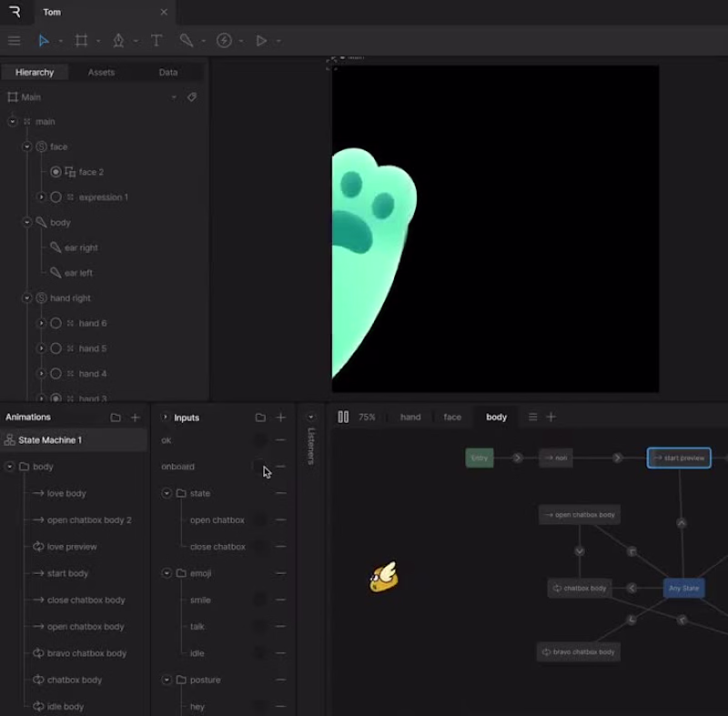Add a new input with plus icon

[x=281, y=418]
